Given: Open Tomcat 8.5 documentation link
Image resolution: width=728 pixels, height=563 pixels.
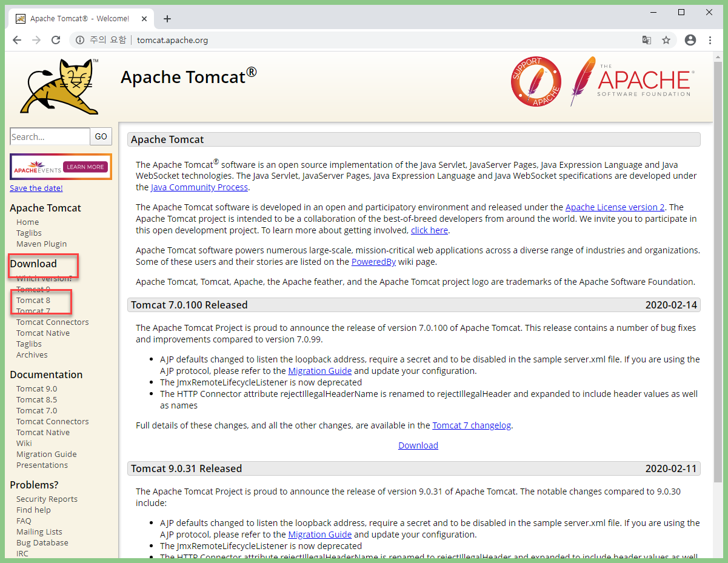Looking at the screenshot, I should tap(36, 399).
